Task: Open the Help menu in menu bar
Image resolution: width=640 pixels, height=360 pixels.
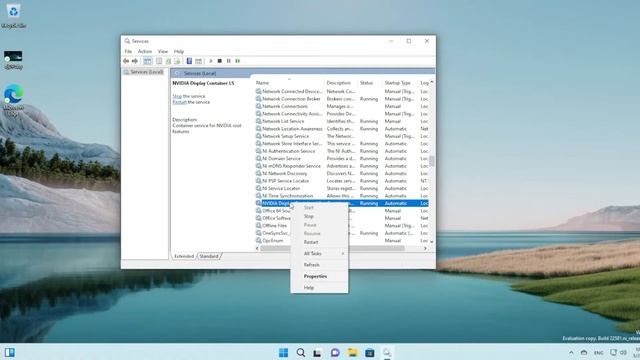Action: tap(179, 51)
